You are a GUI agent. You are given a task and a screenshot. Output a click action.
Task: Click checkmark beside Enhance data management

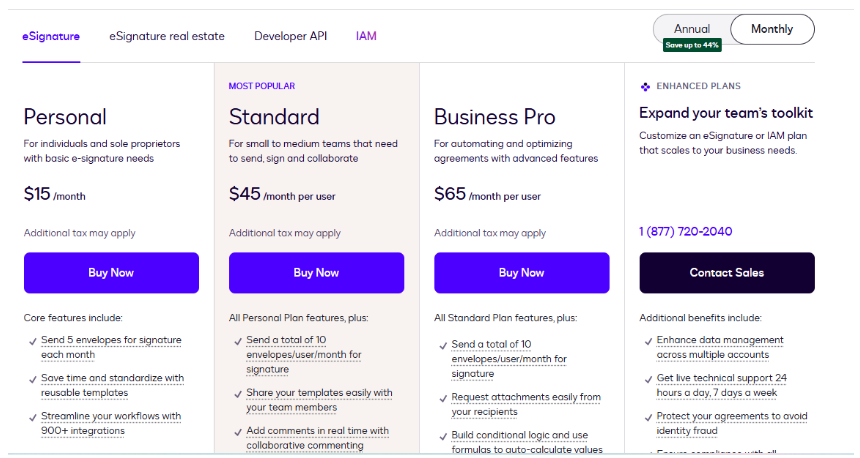pos(645,341)
